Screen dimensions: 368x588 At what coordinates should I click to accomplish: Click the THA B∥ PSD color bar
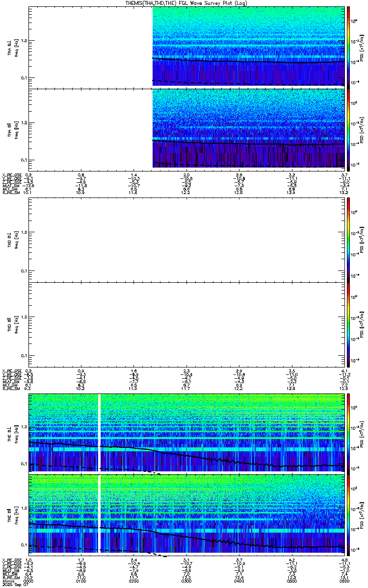tap(348, 129)
